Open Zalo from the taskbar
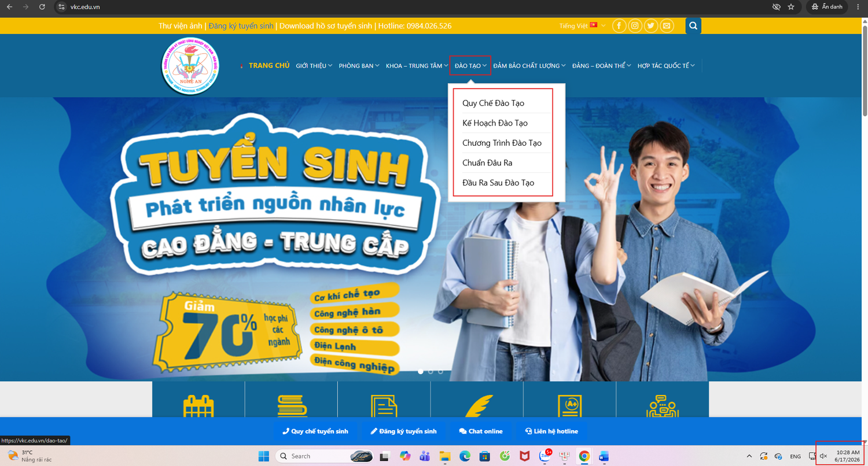This screenshot has width=868, height=466. [x=545, y=456]
